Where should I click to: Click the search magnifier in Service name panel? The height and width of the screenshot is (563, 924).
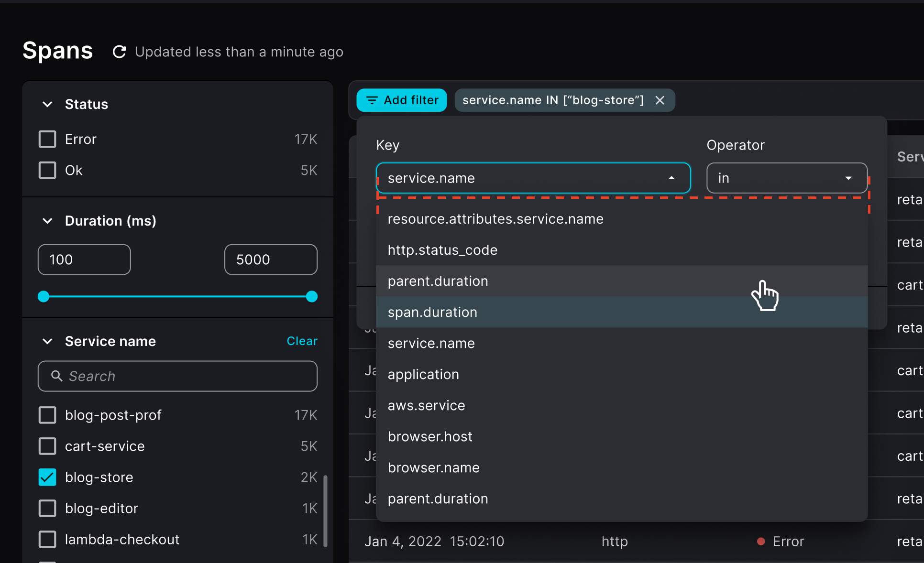coord(57,376)
